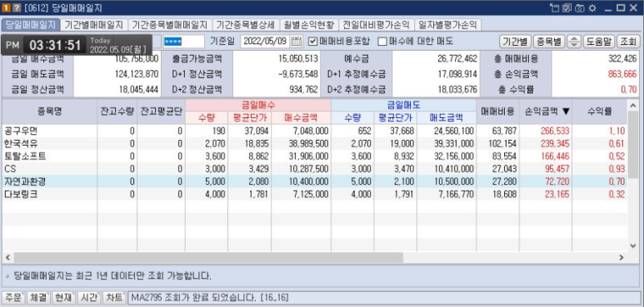This screenshot has height=307, width=644.
Task: Click the 시간 button at bottom
Action: pyautogui.click(x=89, y=297)
